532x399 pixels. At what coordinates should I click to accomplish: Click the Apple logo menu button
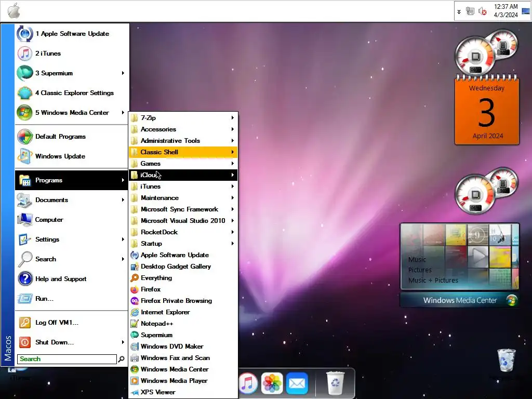pos(14,10)
